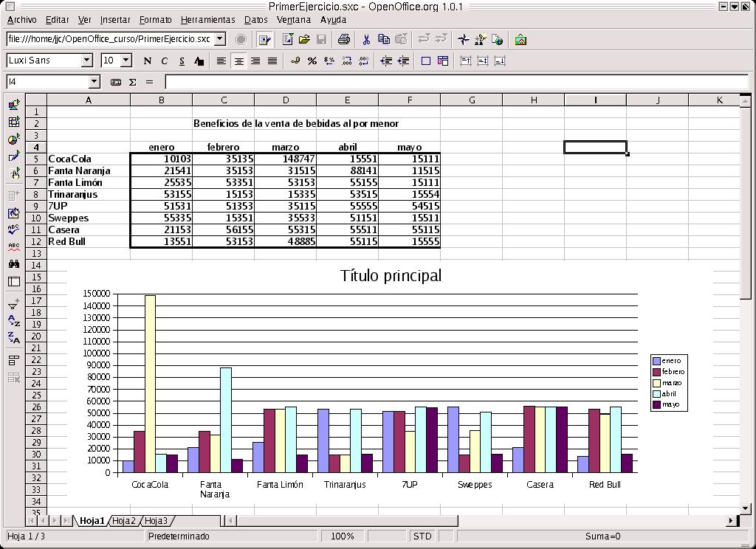Toggle the Edit File mode button
This screenshot has width=756, height=549.
coord(264,40)
